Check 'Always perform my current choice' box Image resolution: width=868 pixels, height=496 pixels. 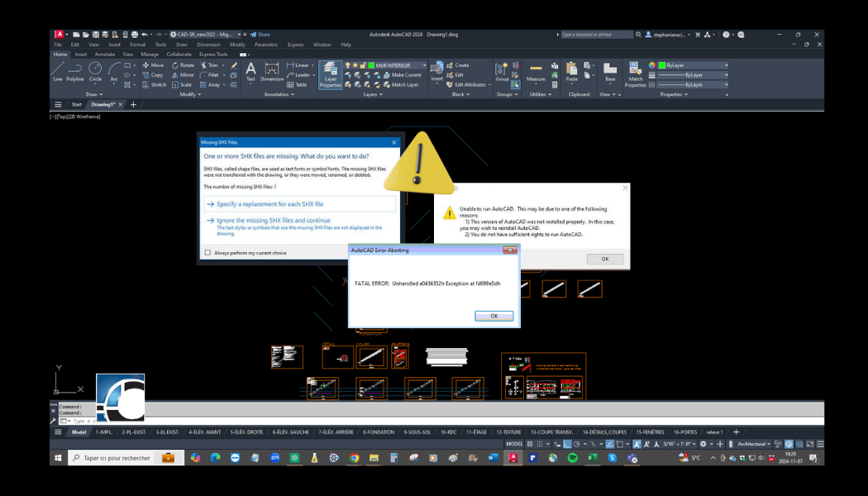point(207,253)
